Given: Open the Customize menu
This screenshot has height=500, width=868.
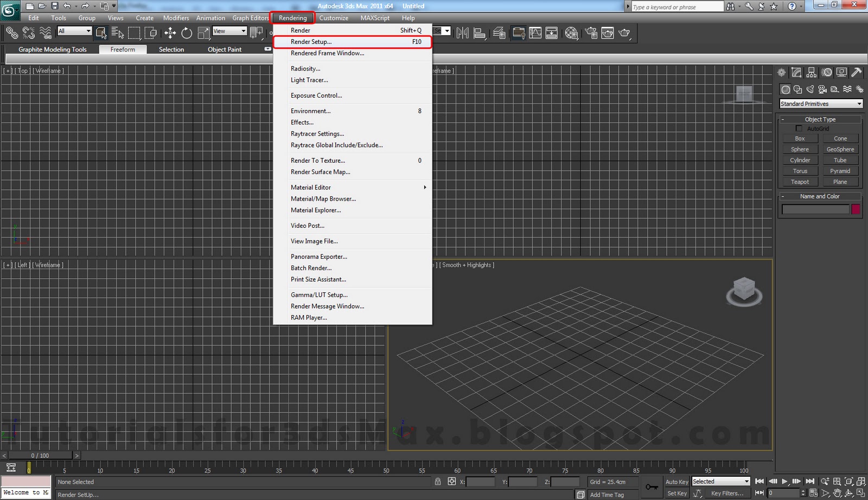Looking at the screenshot, I should [334, 18].
